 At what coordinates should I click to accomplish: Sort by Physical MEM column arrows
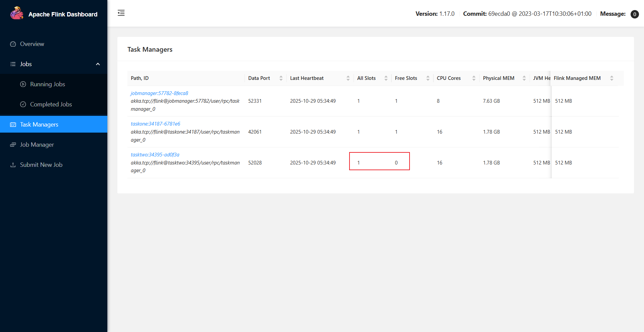tap(524, 78)
